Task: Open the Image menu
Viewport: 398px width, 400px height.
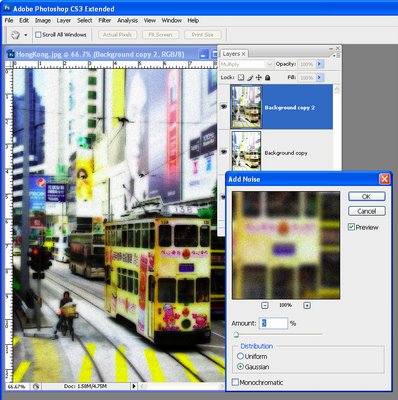Action: coord(43,20)
